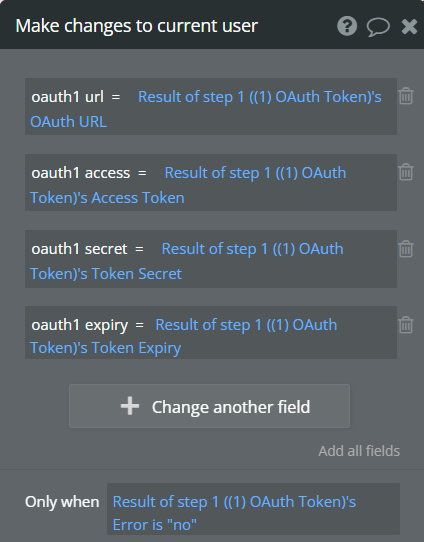Click Change another field button
The width and height of the screenshot is (424, 542).
click(209, 406)
